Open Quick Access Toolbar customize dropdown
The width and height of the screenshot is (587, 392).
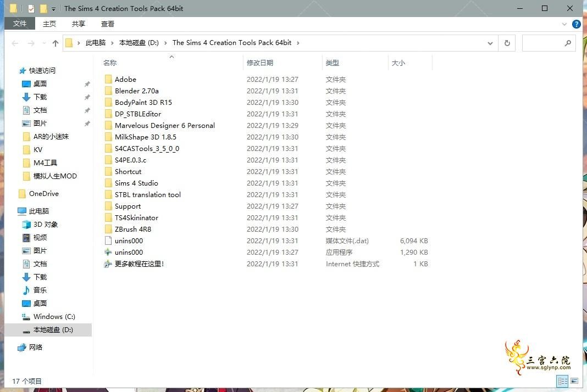coord(53,9)
